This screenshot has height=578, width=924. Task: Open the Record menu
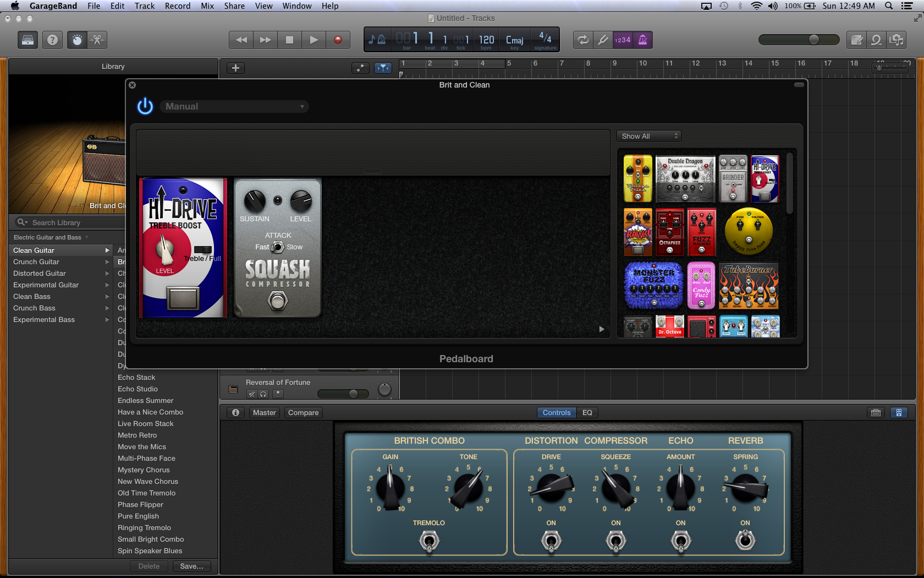(178, 6)
